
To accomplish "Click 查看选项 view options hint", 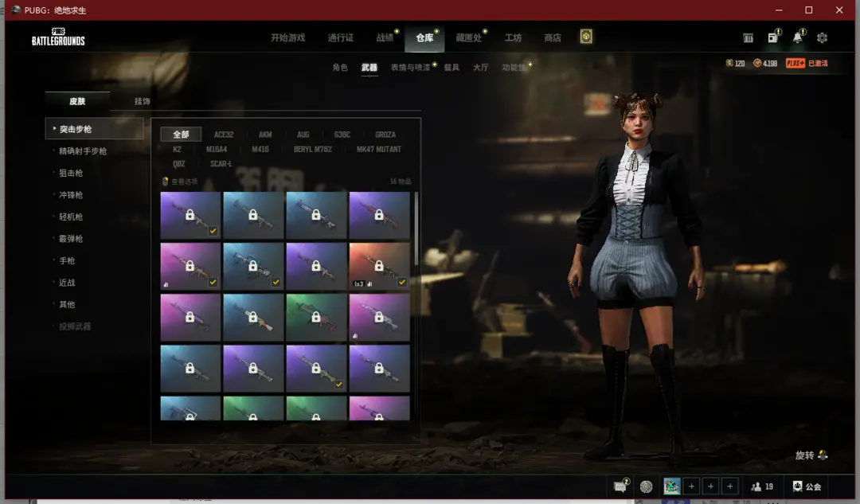I will click(180, 182).
